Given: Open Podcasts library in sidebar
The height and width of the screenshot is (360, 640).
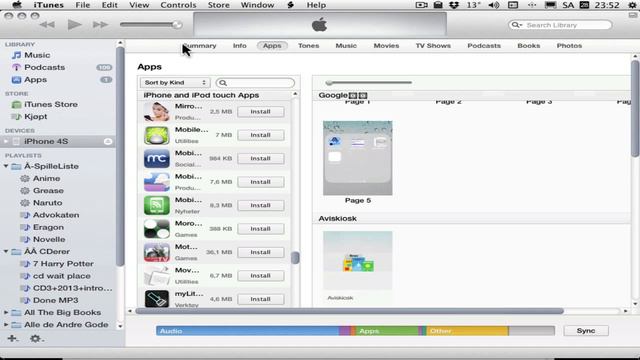Looking at the screenshot, I should 44,67.
